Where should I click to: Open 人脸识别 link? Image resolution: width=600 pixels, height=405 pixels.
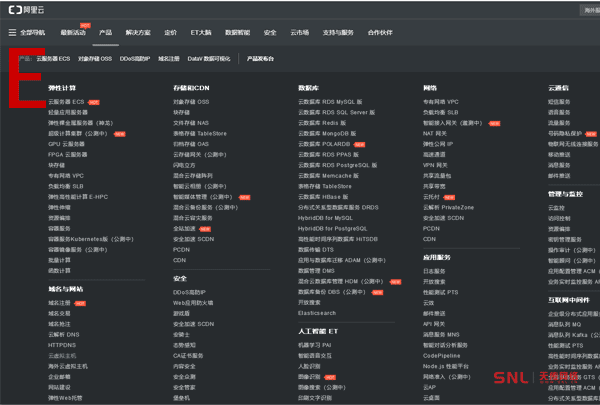pyautogui.click(x=309, y=366)
